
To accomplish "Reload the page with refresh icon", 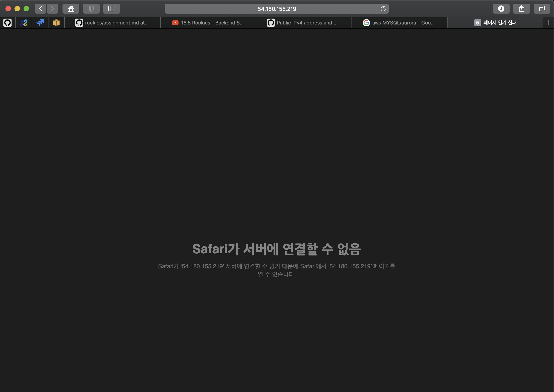I will [383, 9].
